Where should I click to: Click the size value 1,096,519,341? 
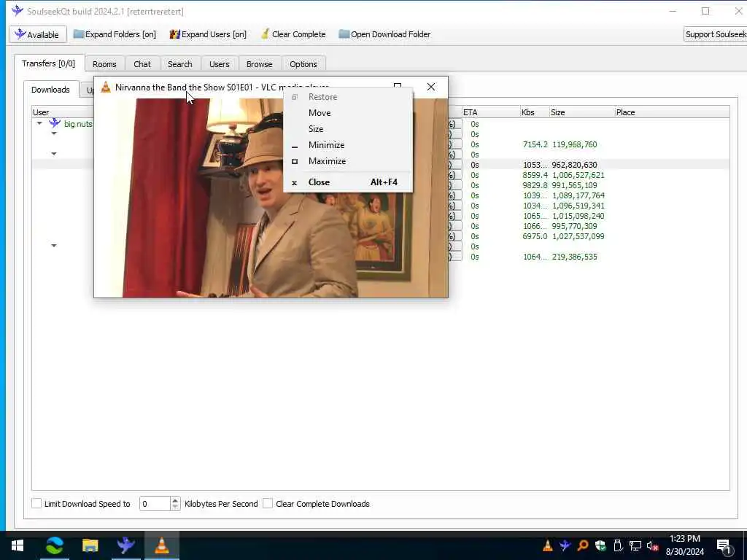tap(578, 206)
